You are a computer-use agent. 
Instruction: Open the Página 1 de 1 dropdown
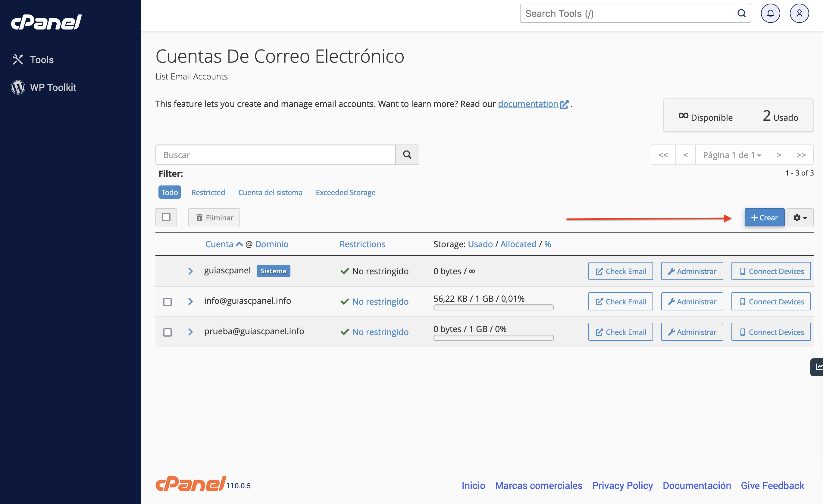(732, 155)
